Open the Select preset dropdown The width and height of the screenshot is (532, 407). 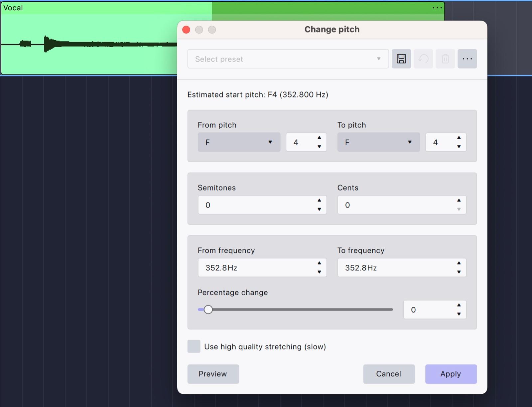[x=288, y=59]
